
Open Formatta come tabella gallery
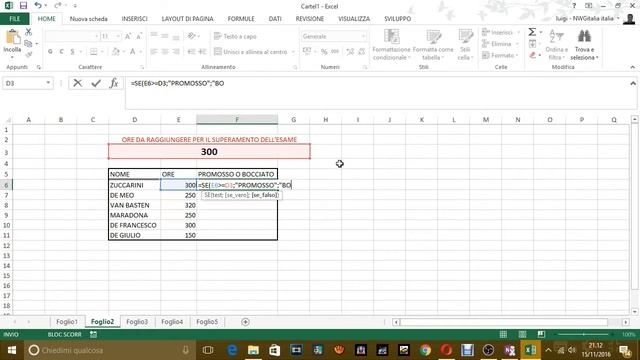coord(433,45)
